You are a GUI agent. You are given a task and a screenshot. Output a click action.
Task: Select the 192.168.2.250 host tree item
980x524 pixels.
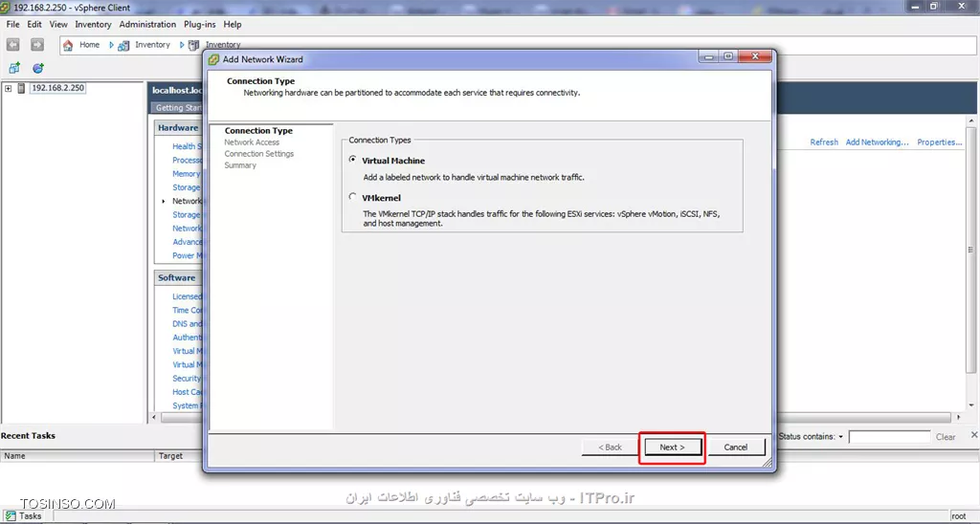point(57,88)
